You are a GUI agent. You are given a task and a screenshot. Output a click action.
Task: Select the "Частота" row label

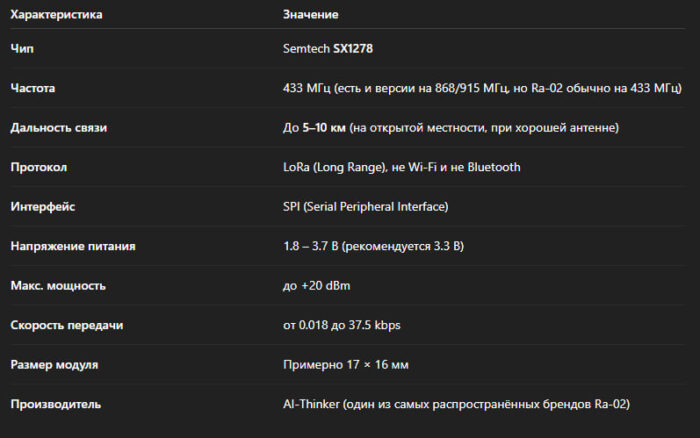[33, 88]
